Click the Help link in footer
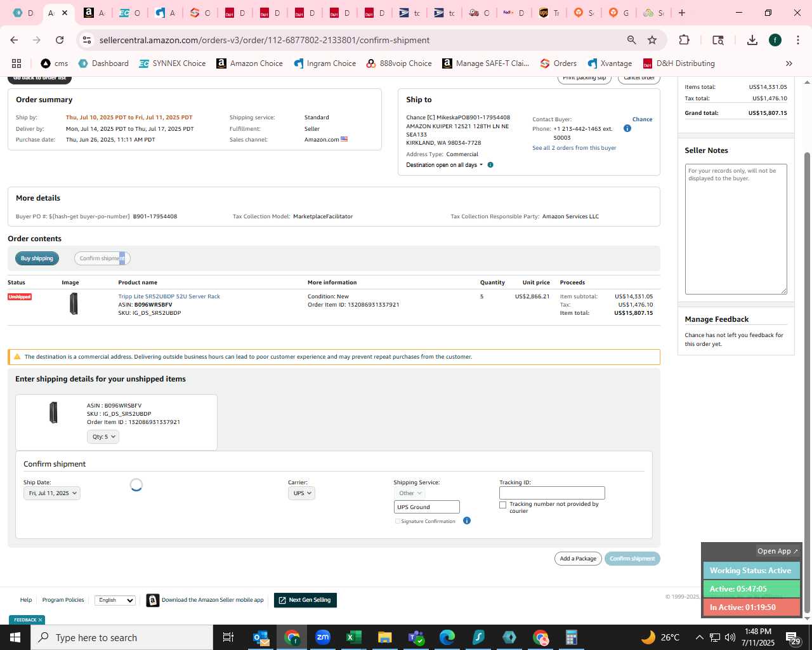This screenshot has width=812, height=650. pyautogui.click(x=26, y=600)
